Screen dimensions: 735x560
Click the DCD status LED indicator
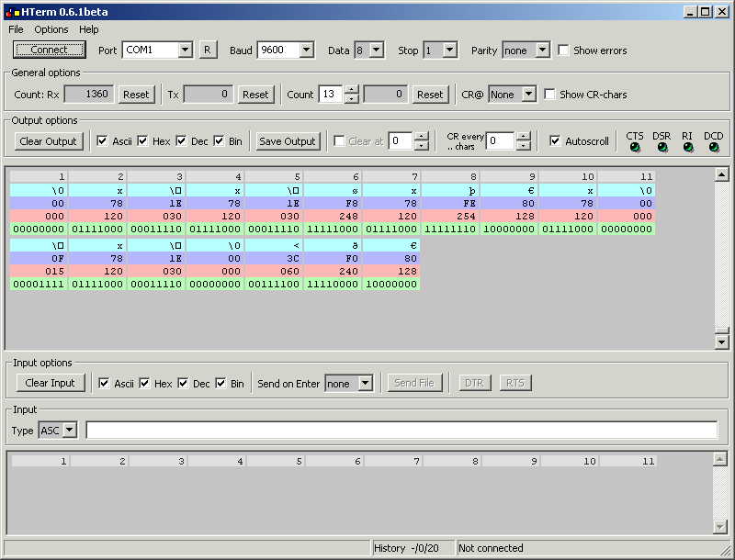714,148
